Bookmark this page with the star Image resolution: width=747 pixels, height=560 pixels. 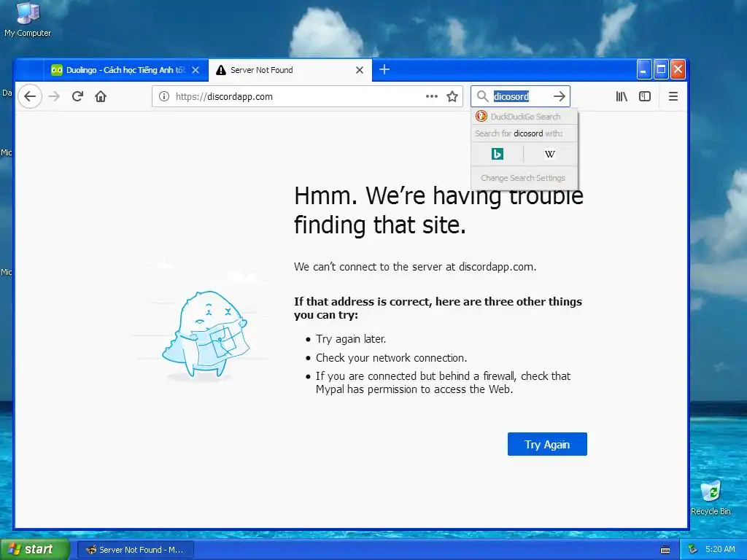click(452, 97)
